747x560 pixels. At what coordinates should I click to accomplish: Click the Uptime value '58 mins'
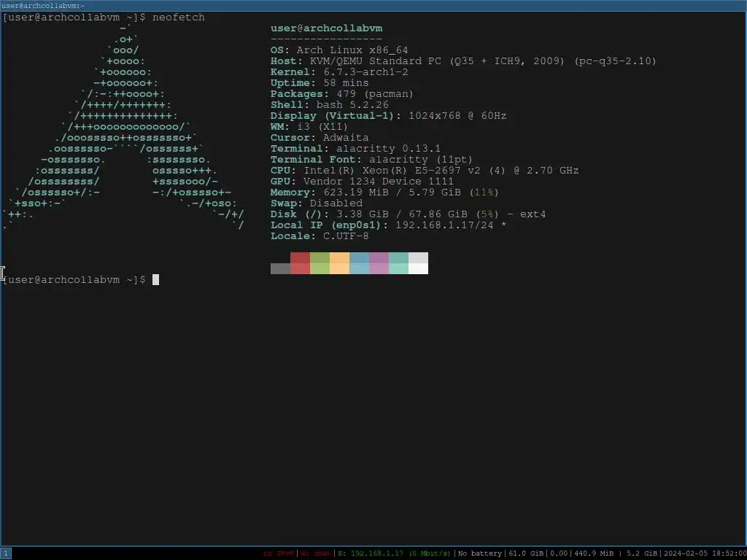(346, 83)
